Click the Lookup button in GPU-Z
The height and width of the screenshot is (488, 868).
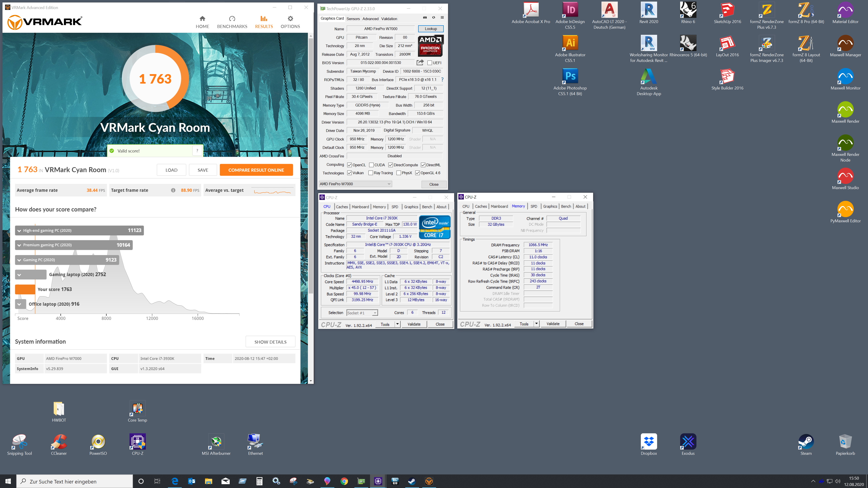tap(431, 29)
